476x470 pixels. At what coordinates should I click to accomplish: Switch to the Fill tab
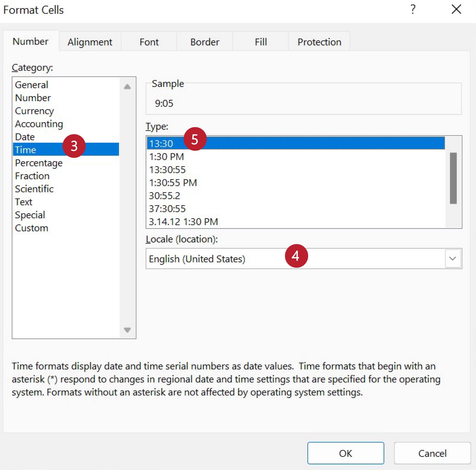(260, 42)
